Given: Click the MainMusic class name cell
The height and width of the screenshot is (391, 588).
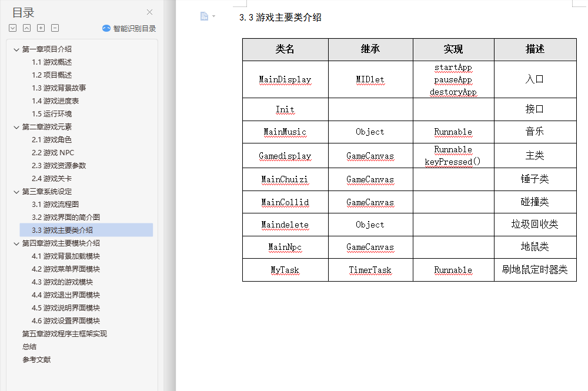Looking at the screenshot, I should (285, 132).
